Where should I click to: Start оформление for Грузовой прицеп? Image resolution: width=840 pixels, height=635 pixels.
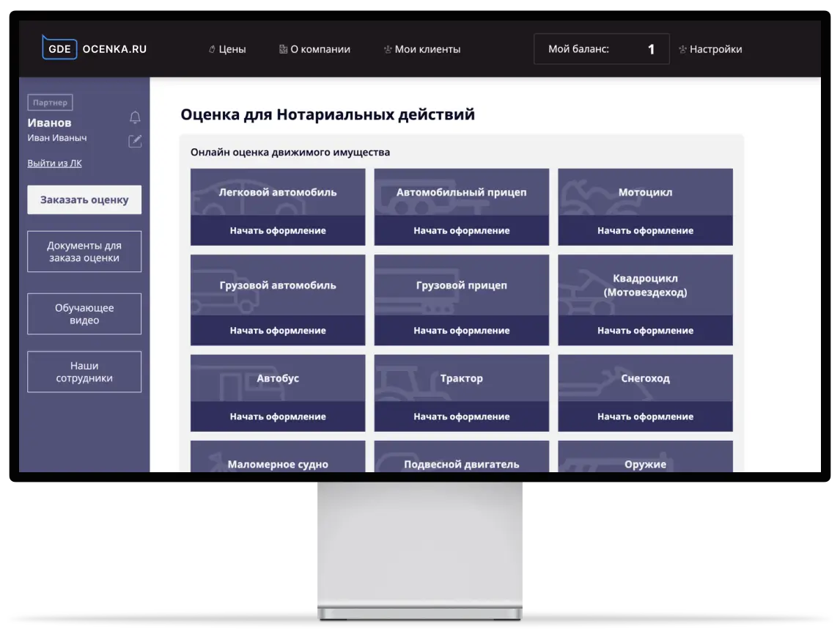coord(461,331)
